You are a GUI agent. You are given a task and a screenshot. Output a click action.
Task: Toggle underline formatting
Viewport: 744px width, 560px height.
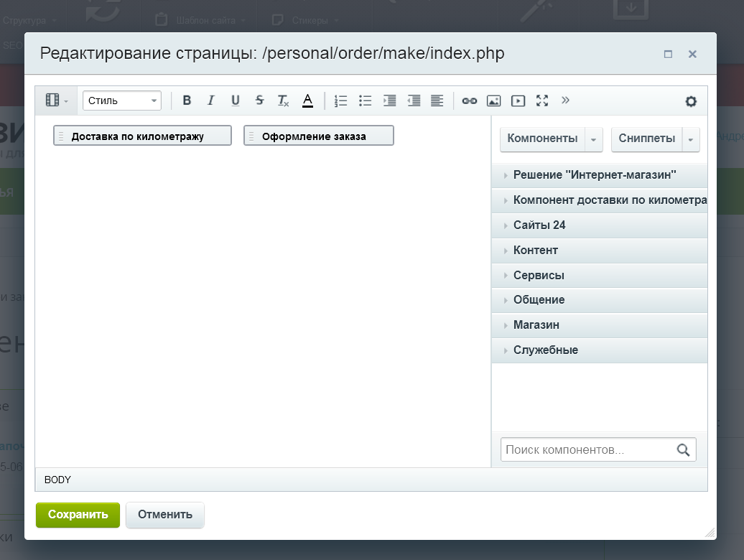click(x=235, y=101)
